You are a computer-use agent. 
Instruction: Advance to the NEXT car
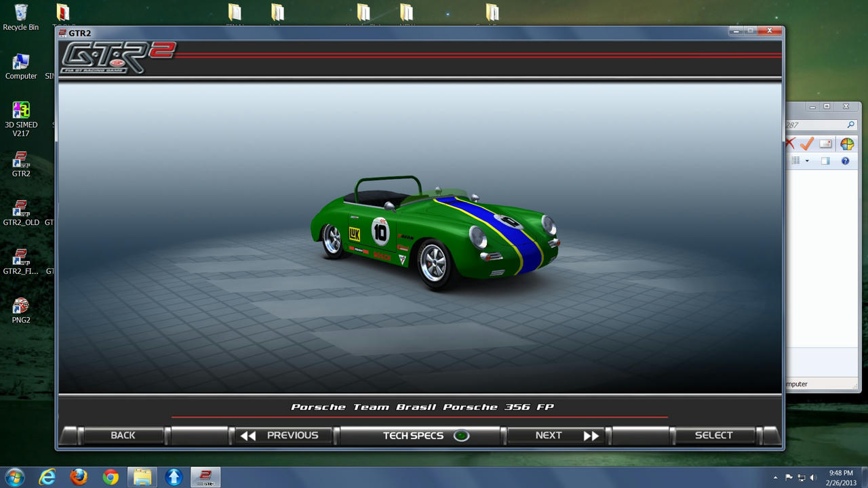[x=556, y=435]
